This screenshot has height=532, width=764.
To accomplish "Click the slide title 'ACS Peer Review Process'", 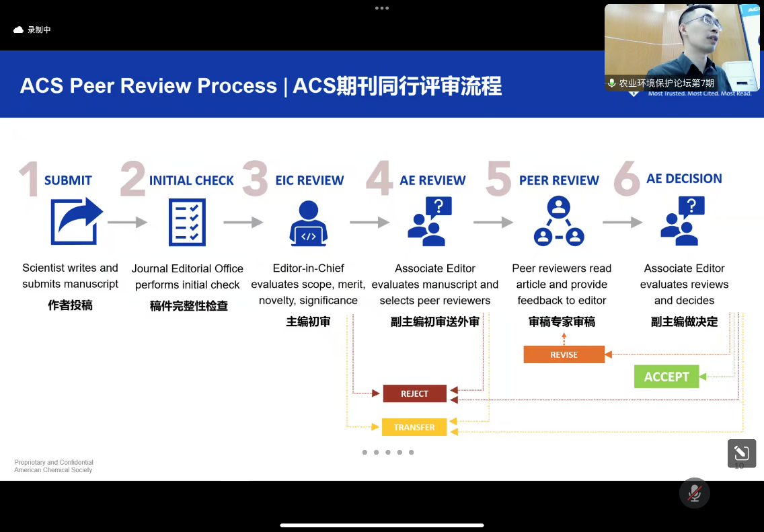I will pyautogui.click(x=148, y=85).
